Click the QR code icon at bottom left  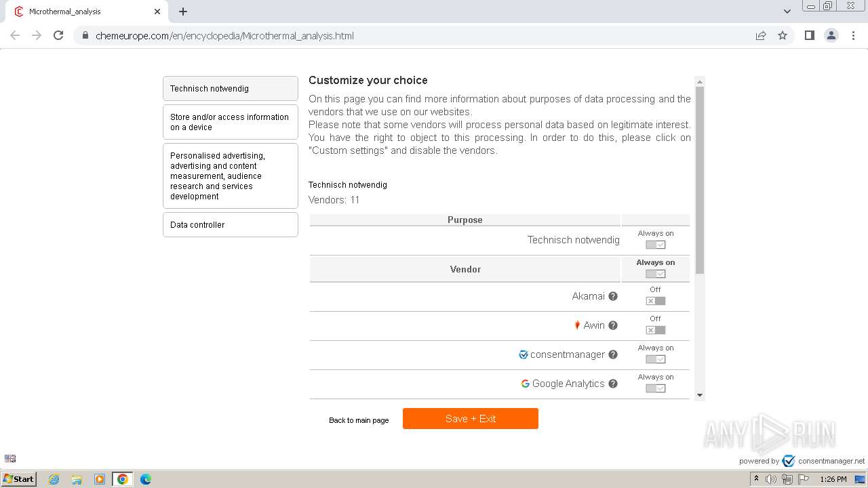click(10, 458)
